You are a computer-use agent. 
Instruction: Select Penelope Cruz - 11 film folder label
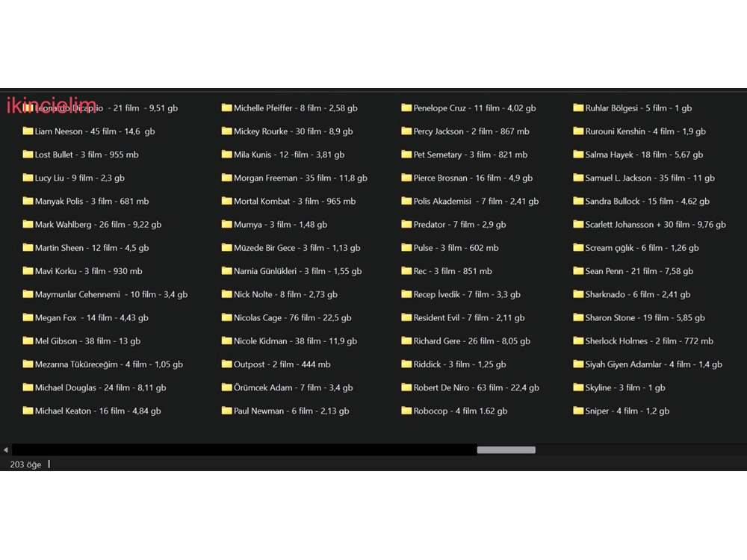pyautogui.click(x=474, y=108)
